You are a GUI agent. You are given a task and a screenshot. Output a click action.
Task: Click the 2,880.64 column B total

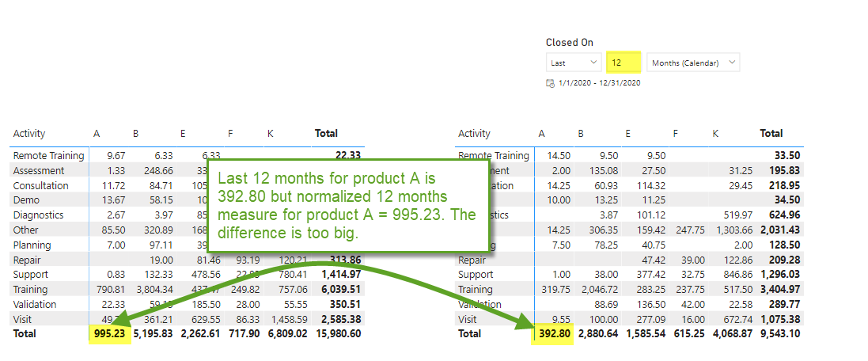pyautogui.click(x=598, y=334)
